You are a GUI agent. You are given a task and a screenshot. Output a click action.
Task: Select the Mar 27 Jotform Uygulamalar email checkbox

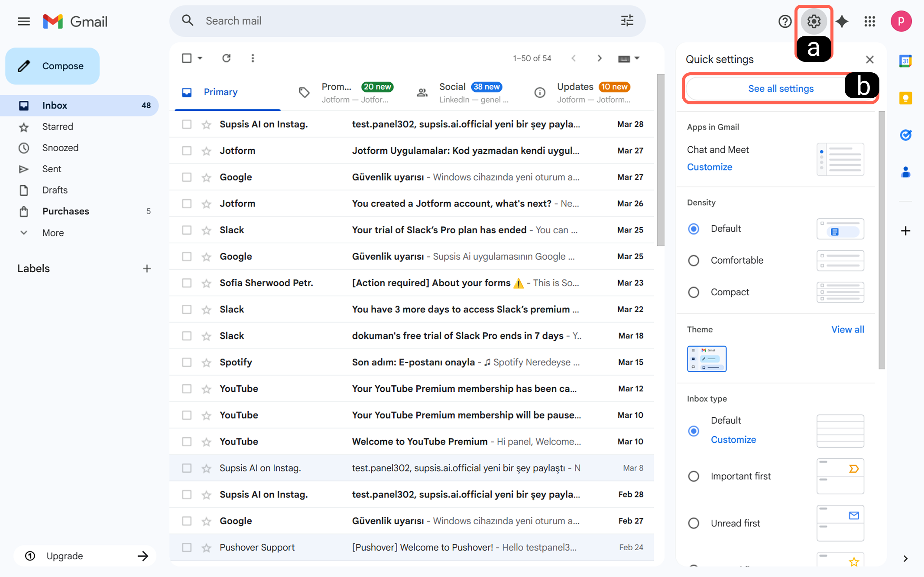point(187,151)
